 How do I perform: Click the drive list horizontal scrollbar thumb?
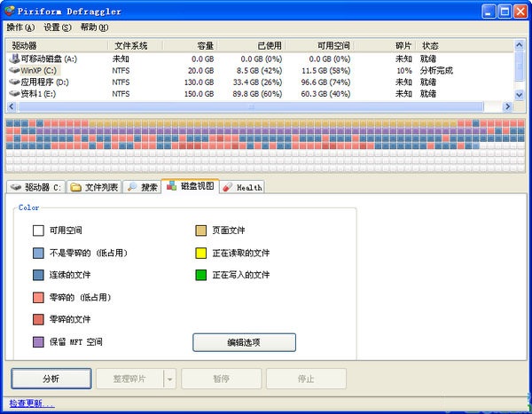pos(251,106)
